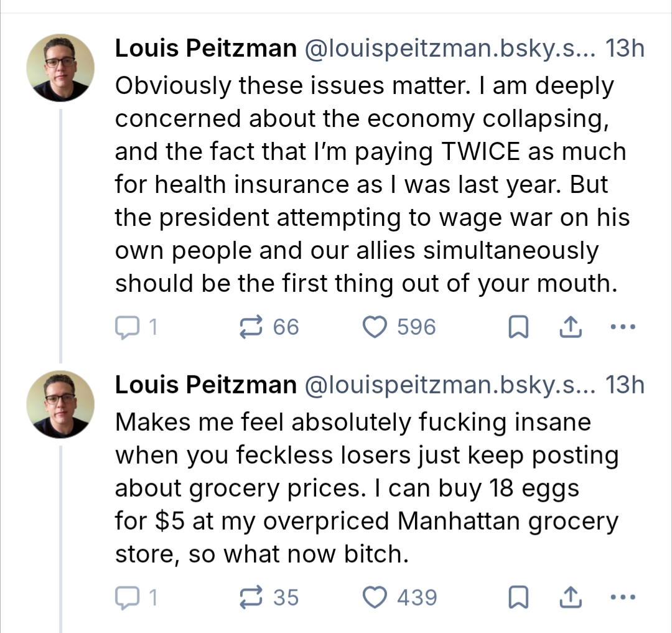Open more options for health insurance post
The height and width of the screenshot is (633, 672).
coord(623,327)
